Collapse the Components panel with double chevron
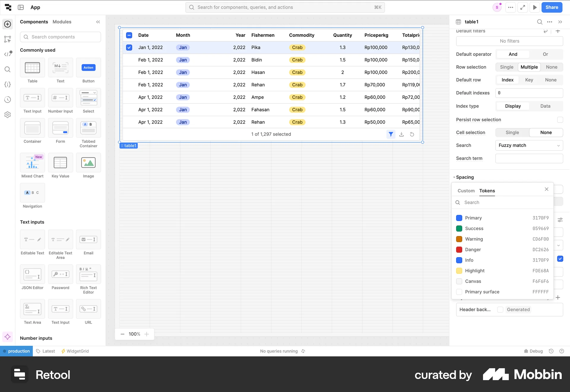This screenshot has height=392, width=570. tap(98, 22)
